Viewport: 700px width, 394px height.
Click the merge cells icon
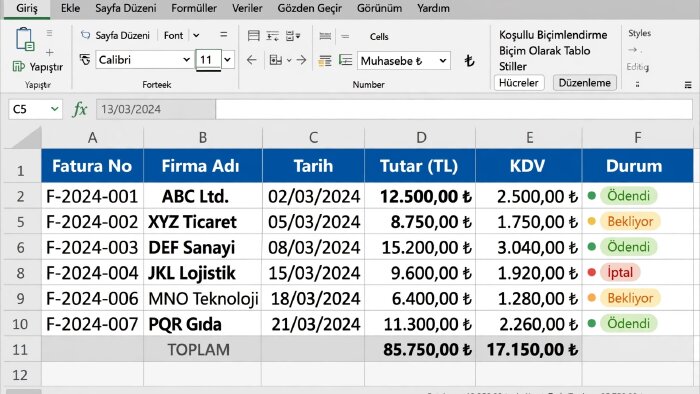275,60
